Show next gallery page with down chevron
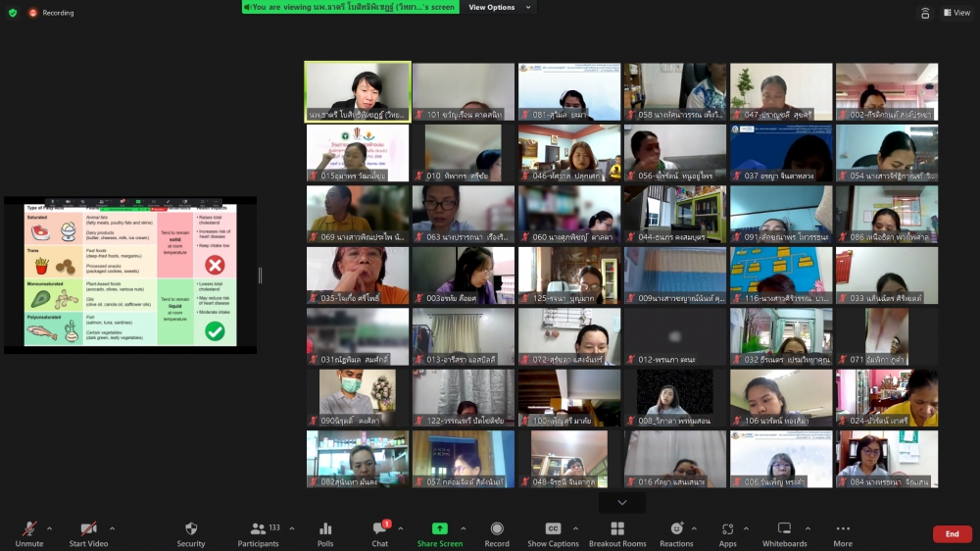The image size is (980, 551). [621, 502]
